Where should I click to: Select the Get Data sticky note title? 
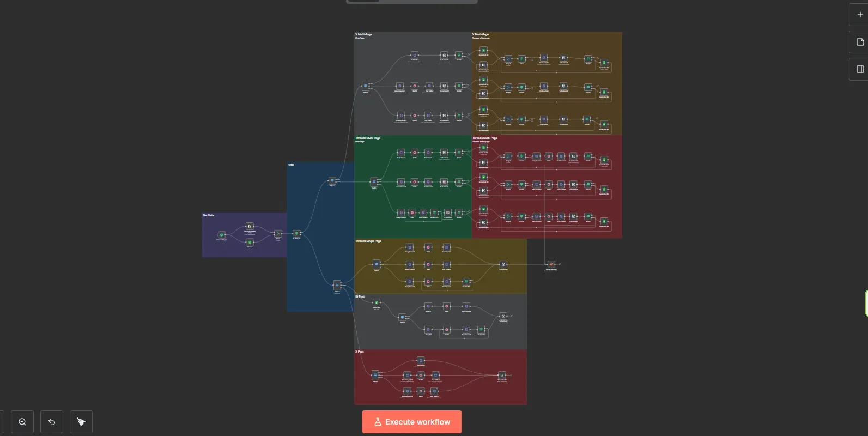click(x=209, y=216)
